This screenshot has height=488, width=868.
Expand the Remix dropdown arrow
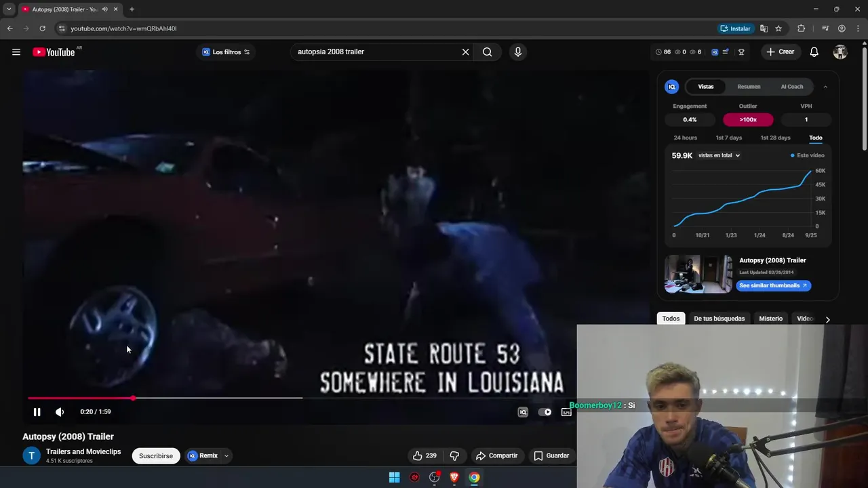[x=226, y=456]
